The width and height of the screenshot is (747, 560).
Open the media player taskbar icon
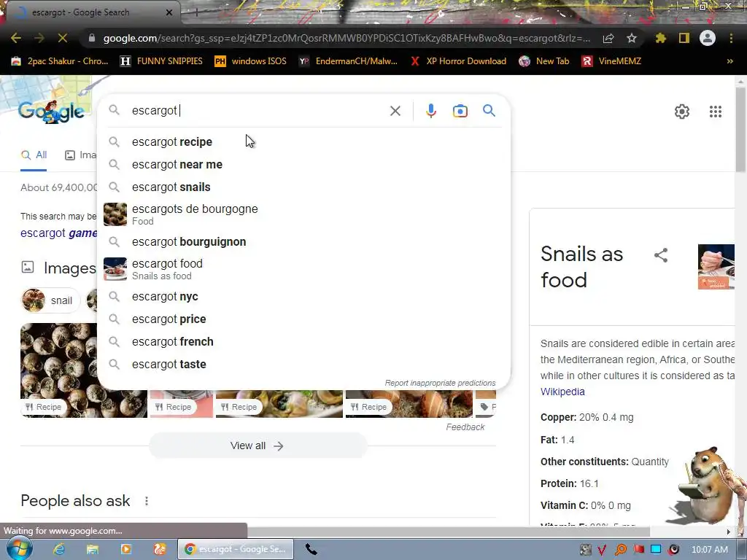click(126, 549)
